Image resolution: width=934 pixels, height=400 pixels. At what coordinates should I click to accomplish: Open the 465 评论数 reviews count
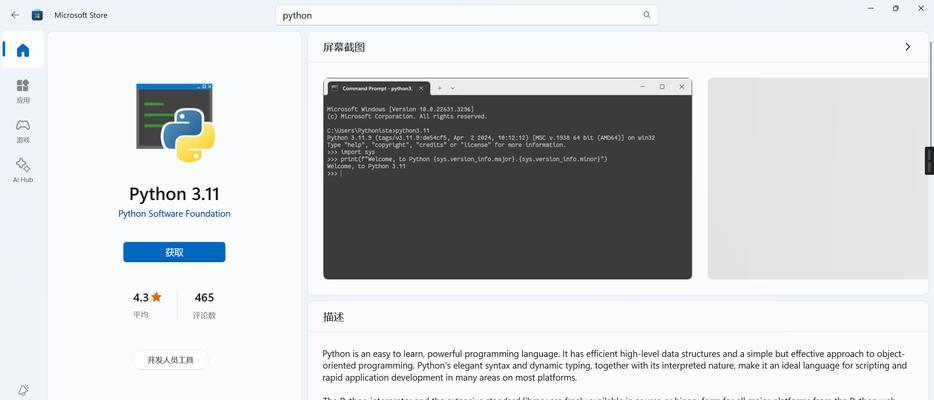click(204, 305)
